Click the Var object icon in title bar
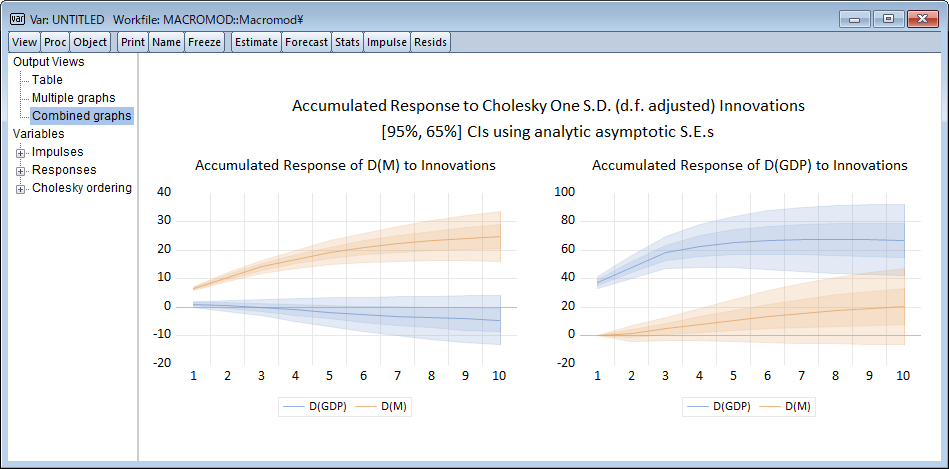 [x=17, y=19]
